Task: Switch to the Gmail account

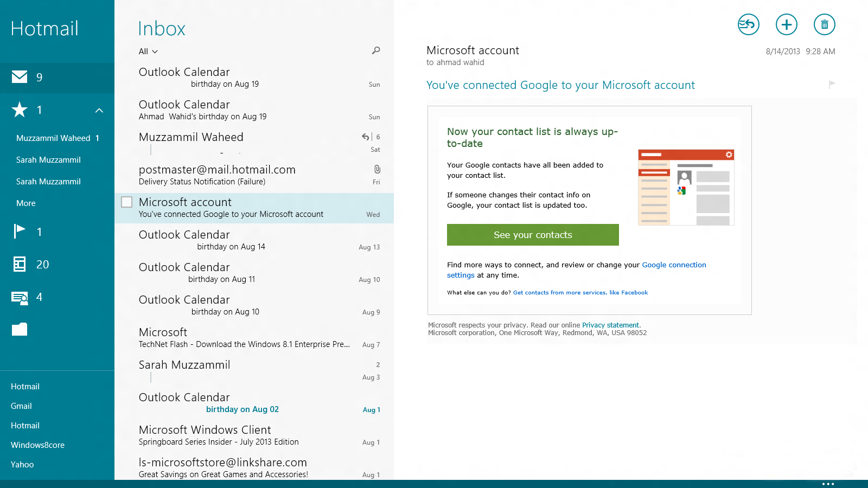Action: pyautogui.click(x=21, y=406)
